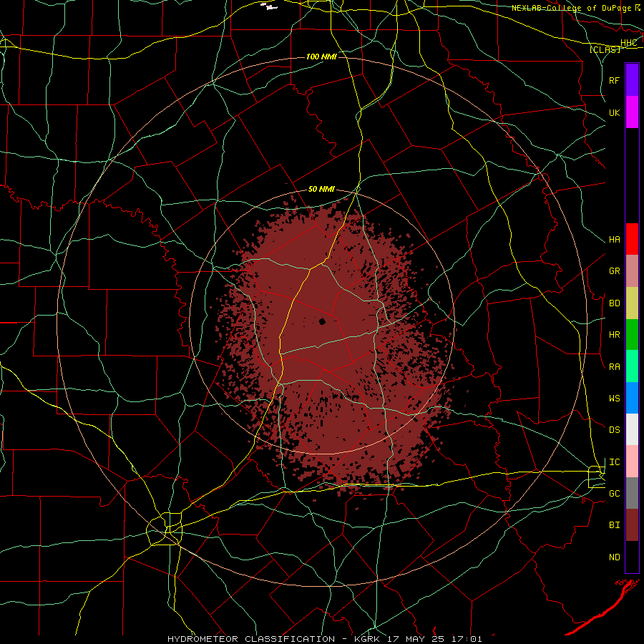Image resolution: width=644 pixels, height=644 pixels.
Task: Click the HA legend label
Action: tap(615, 240)
